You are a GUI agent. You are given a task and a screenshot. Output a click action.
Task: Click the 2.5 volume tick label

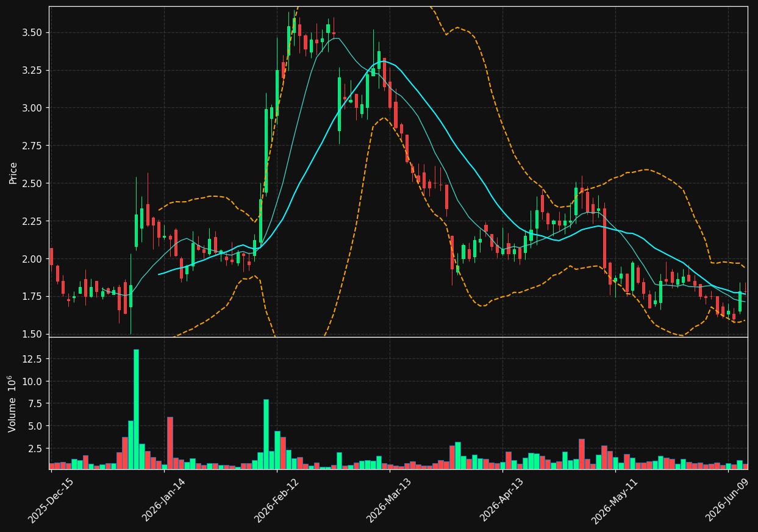pyautogui.click(x=36, y=449)
